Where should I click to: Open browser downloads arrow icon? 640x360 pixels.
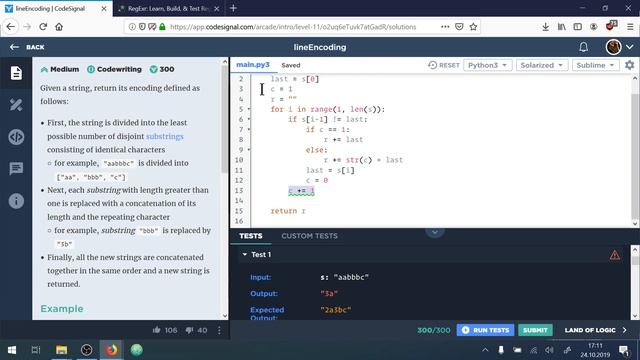tap(545, 27)
